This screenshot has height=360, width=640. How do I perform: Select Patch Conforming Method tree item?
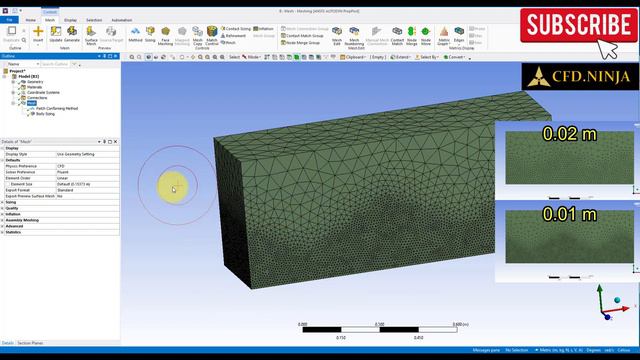[x=57, y=109]
